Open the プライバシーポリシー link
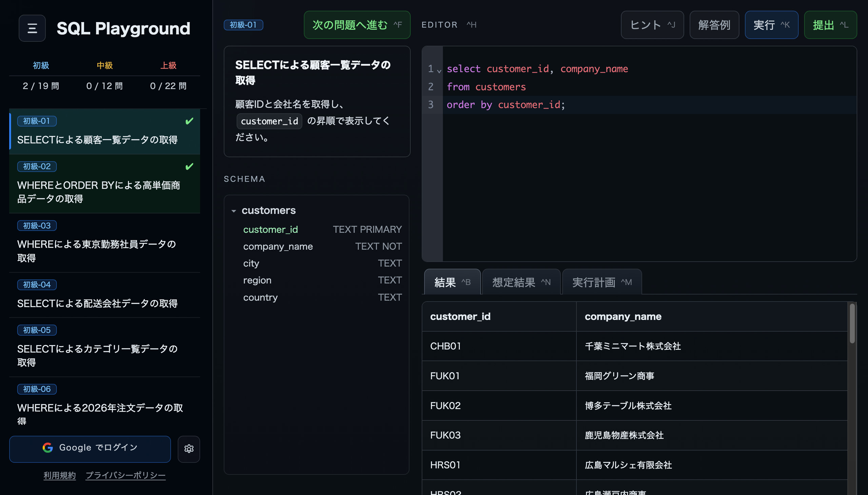The width and height of the screenshot is (868, 495). pyautogui.click(x=126, y=475)
